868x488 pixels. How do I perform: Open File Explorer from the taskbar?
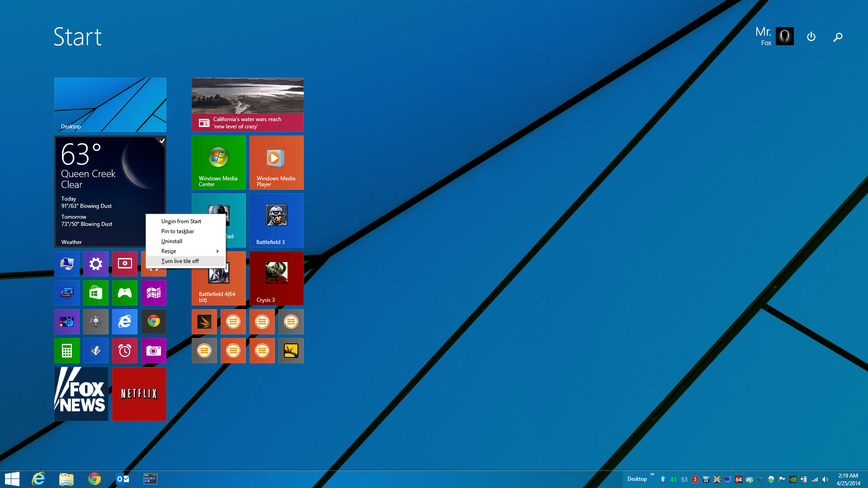(x=66, y=479)
